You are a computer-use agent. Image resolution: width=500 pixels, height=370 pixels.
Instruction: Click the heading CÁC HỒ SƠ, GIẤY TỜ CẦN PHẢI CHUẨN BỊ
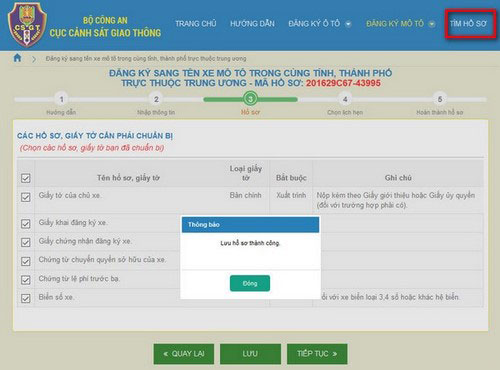coord(95,136)
